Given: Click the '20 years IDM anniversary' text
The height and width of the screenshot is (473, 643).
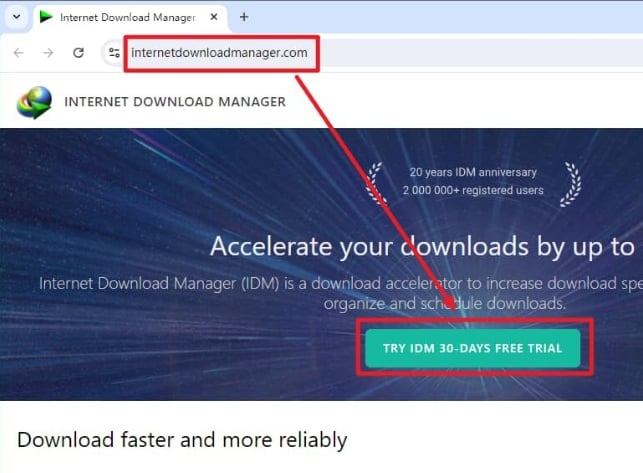Looking at the screenshot, I should click(473, 172).
